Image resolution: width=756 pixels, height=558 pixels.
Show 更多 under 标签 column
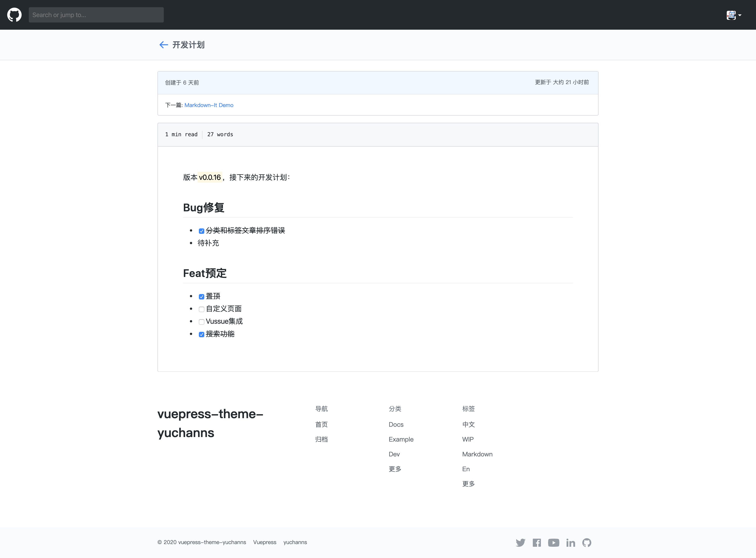(x=468, y=484)
